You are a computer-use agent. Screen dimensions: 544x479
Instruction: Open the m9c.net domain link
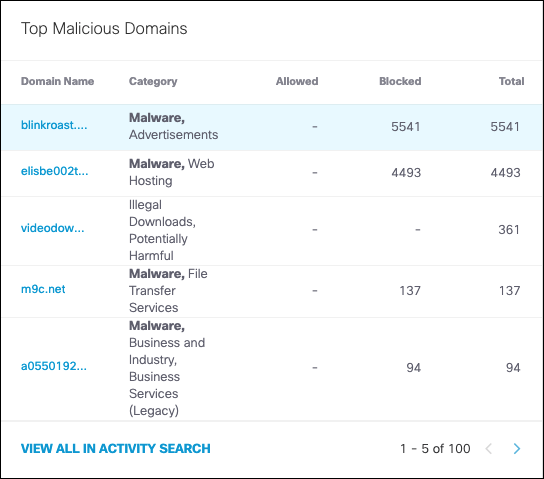click(43, 289)
